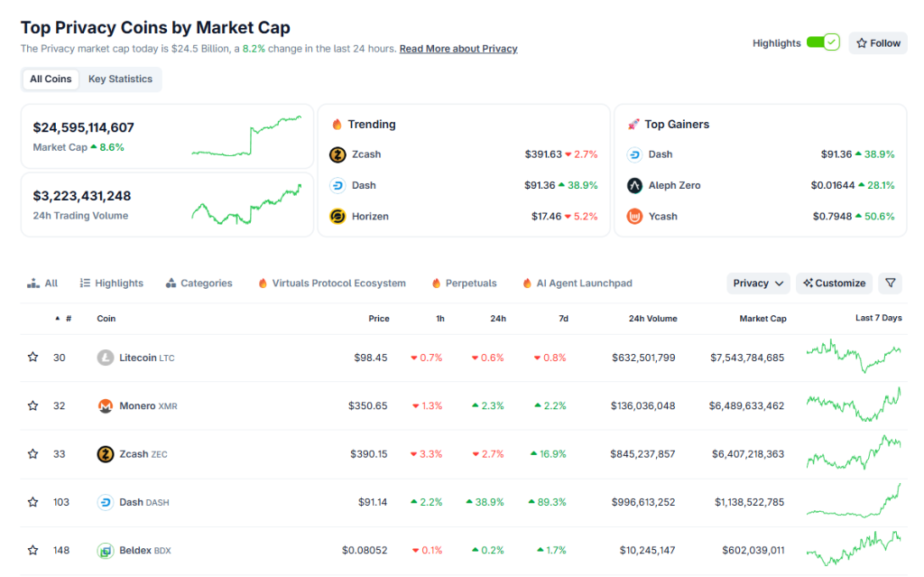This screenshot has height=577, width=924.
Task: Click the Market Cap sparkline chart
Action: 246,136
